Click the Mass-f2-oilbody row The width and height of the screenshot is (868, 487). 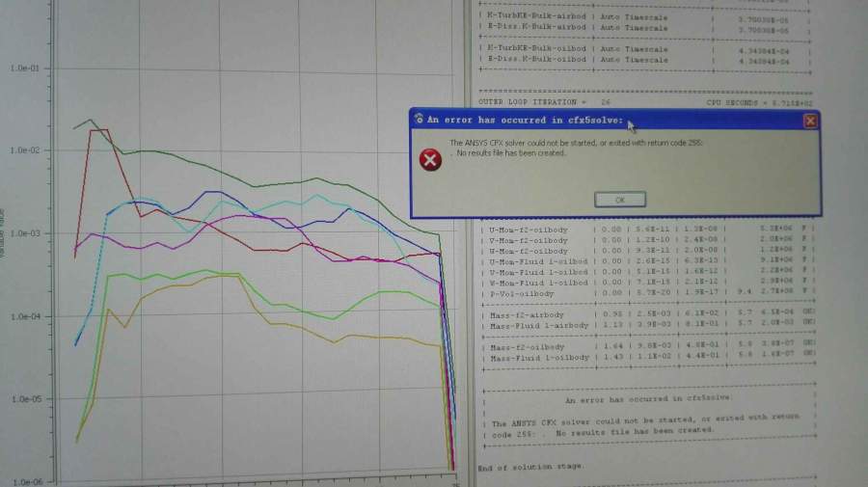pyautogui.click(x=648, y=347)
